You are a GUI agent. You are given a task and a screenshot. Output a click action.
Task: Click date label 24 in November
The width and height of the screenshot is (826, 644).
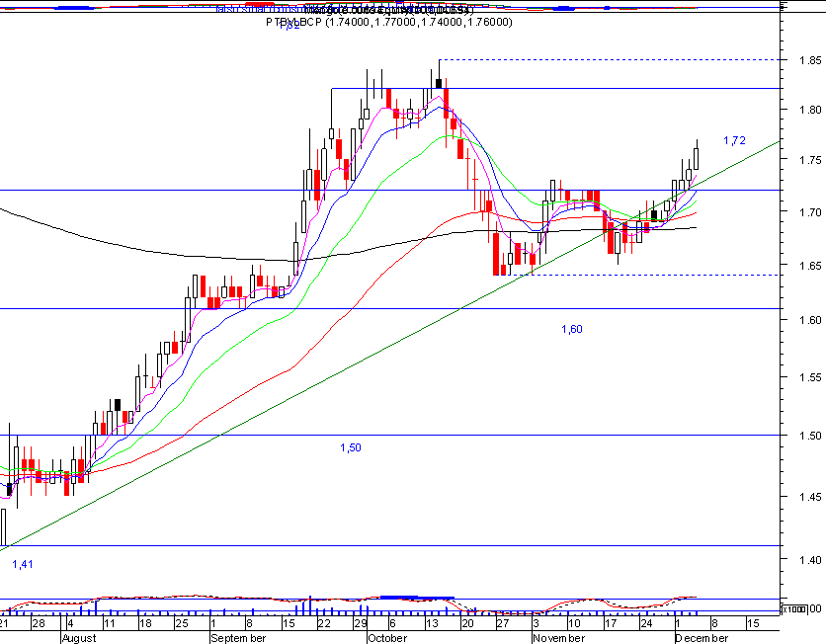[x=646, y=623]
